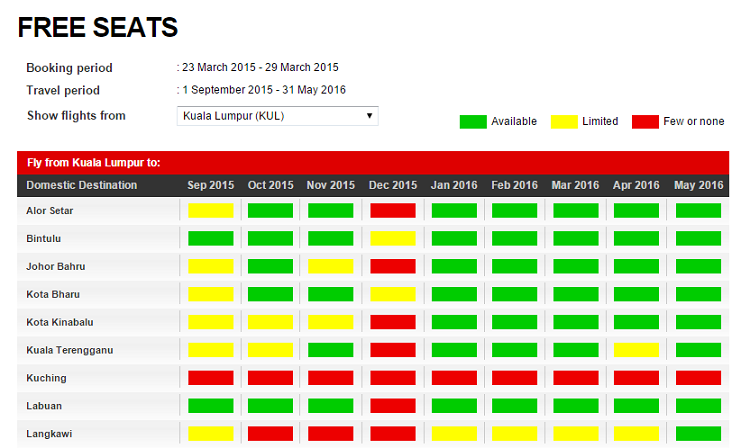Viewport: 750px width, 448px height.
Task: Click the Domestic Destination column header
Action: click(x=82, y=185)
